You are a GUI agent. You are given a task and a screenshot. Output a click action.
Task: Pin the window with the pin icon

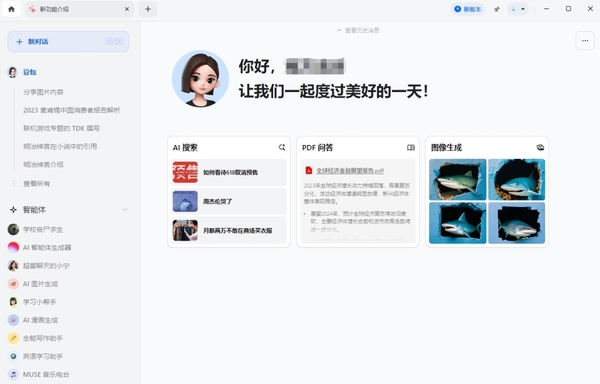497,9
